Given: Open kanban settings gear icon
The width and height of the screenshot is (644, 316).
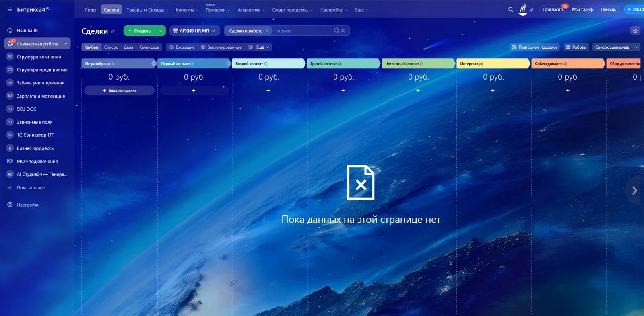Looking at the screenshot, I should pyautogui.click(x=635, y=31).
